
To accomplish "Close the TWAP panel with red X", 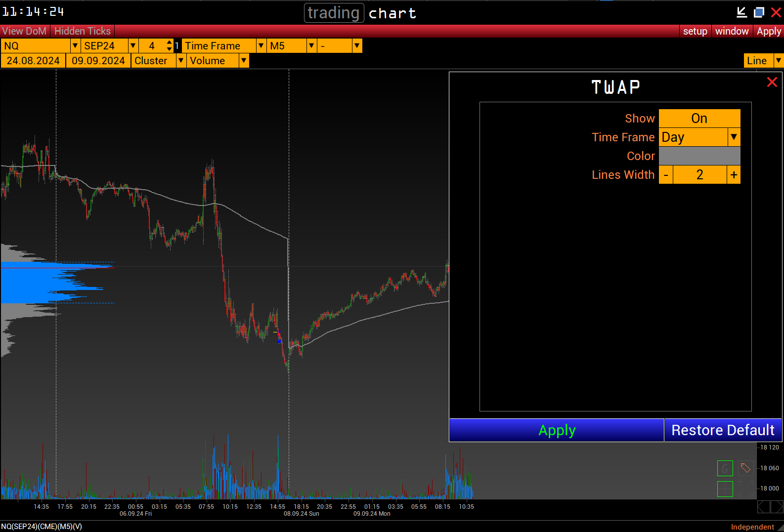I will (x=772, y=82).
